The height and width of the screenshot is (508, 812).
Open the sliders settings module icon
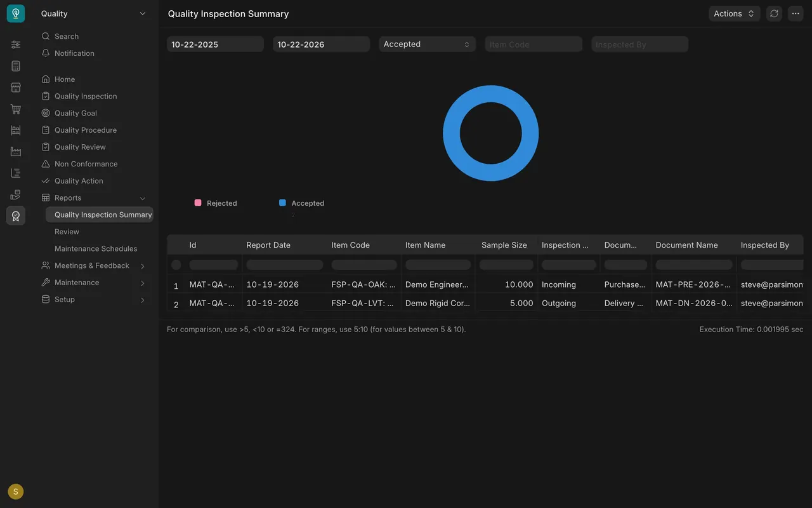(x=16, y=44)
